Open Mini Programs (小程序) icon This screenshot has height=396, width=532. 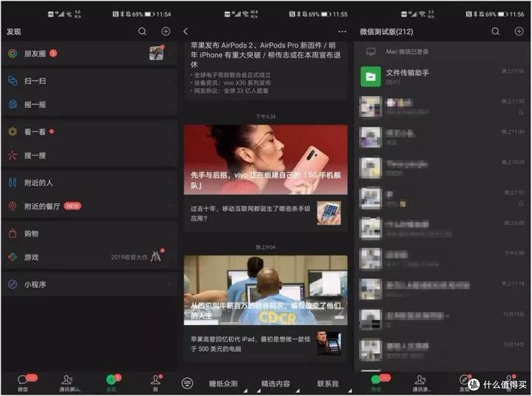(x=12, y=284)
